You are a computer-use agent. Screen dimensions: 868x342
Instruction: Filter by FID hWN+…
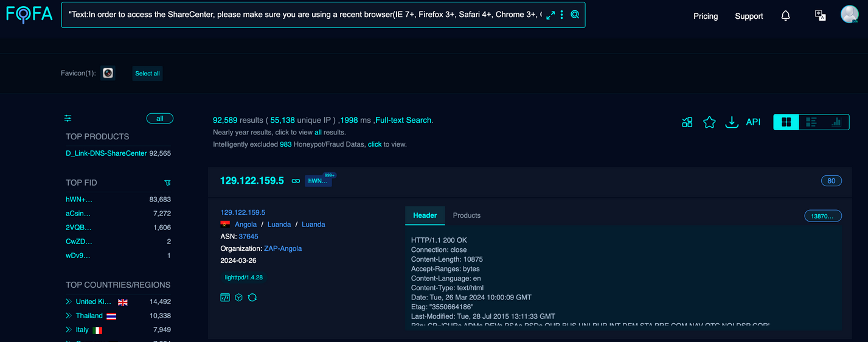[x=79, y=199]
